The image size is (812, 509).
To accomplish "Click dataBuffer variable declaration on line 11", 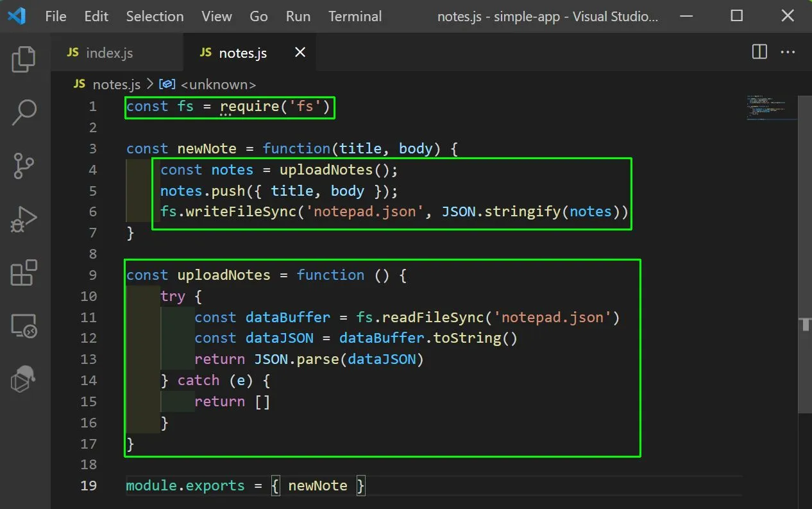I will click(x=288, y=317).
